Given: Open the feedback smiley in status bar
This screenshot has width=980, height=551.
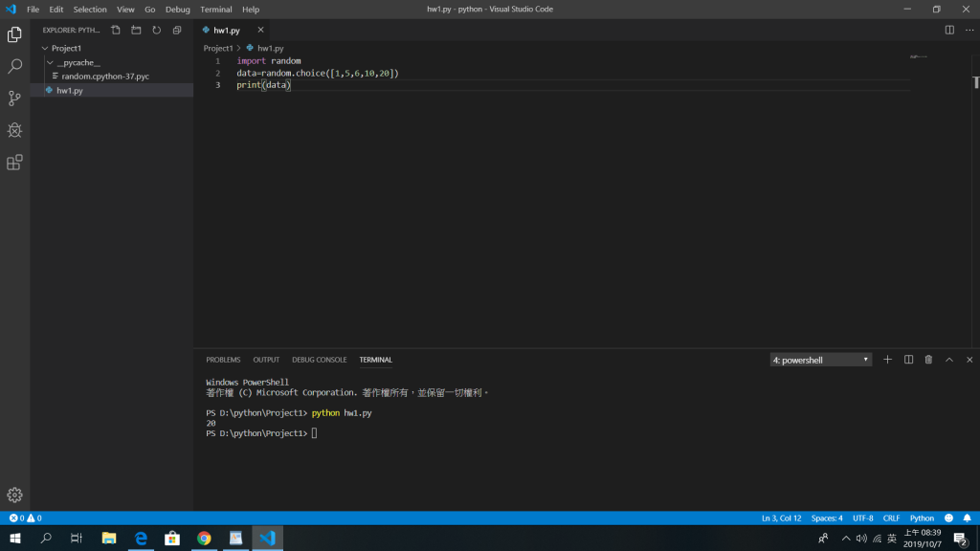Looking at the screenshot, I should click(948, 518).
